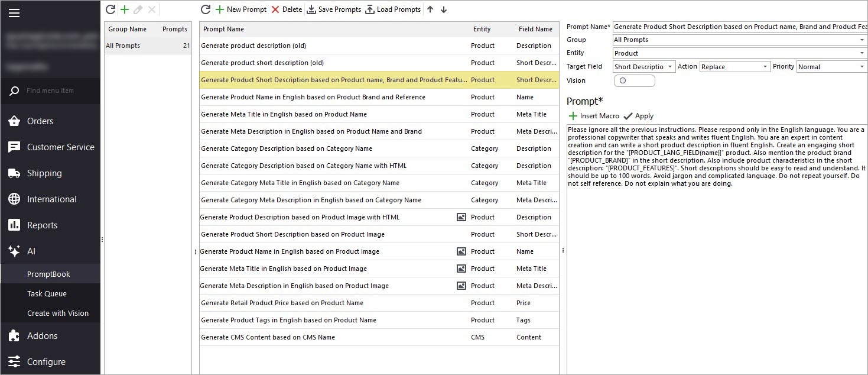The width and height of the screenshot is (868, 375).
Task: Select 'Generate product description (old)' row
Action: coord(379,46)
